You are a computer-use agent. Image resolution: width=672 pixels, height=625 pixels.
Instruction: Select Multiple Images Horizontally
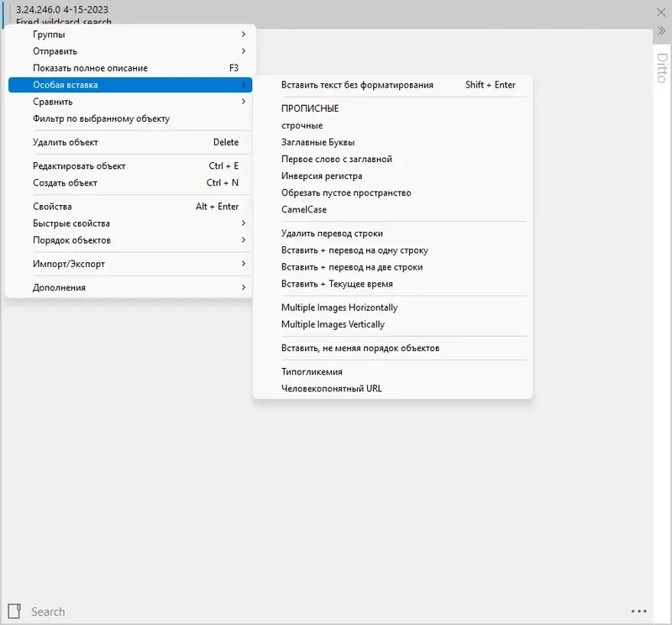(x=339, y=307)
